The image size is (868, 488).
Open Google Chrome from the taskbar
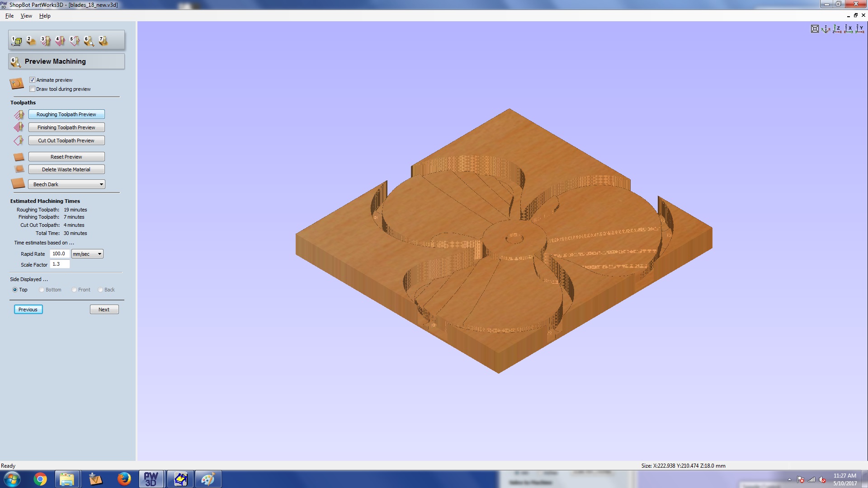point(40,479)
